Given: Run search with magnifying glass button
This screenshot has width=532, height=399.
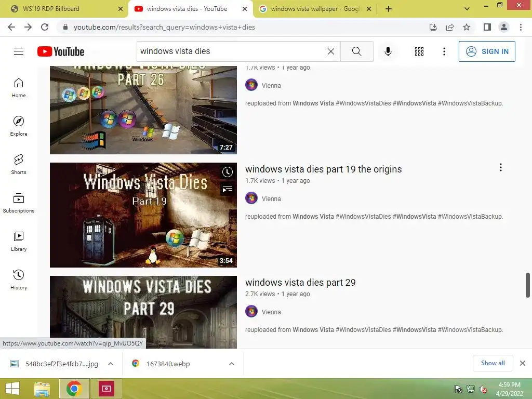Looking at the screenshot, I should click(356, 51).
